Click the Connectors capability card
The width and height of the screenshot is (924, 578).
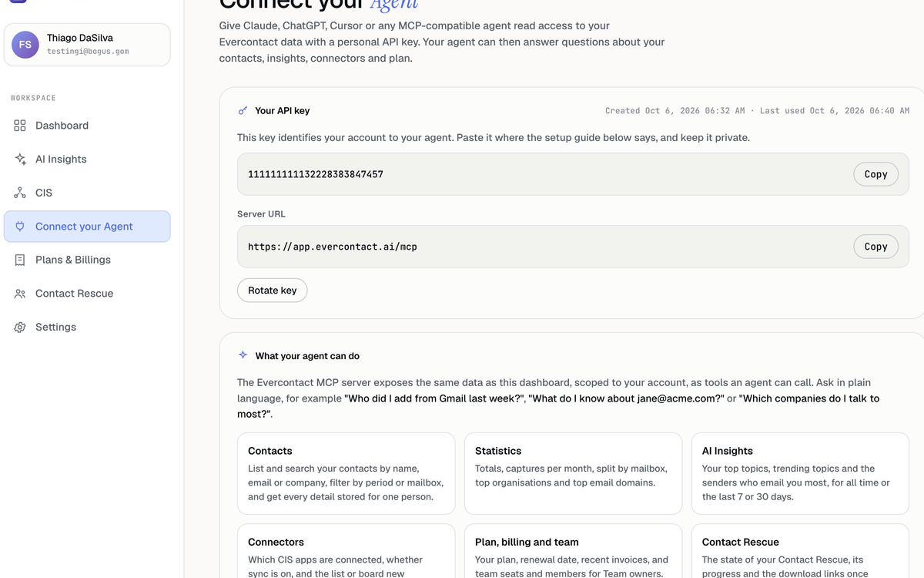point(346,551)
